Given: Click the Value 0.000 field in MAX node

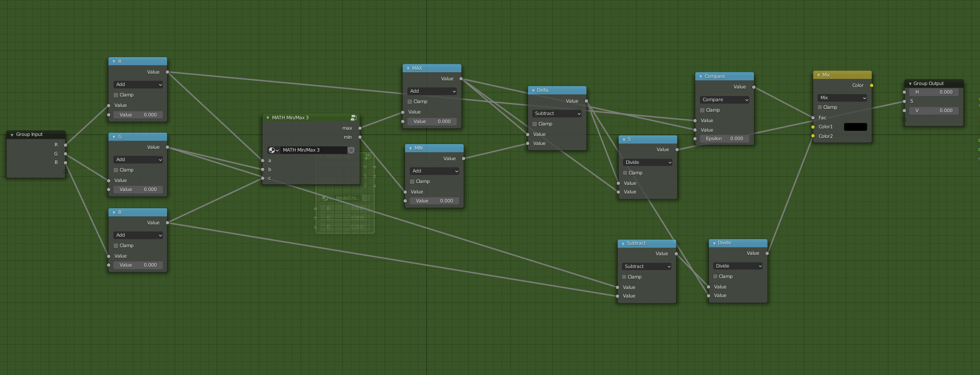Looking at the screenshot, I should click(x=432, y=122).
